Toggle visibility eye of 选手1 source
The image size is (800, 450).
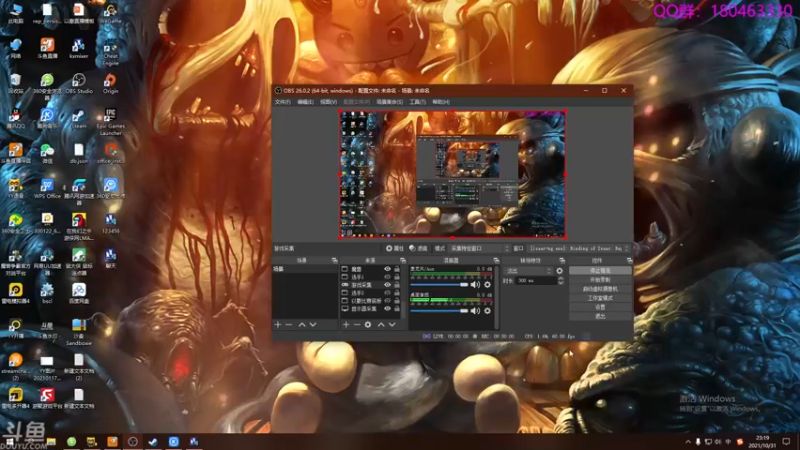[387, 277]
